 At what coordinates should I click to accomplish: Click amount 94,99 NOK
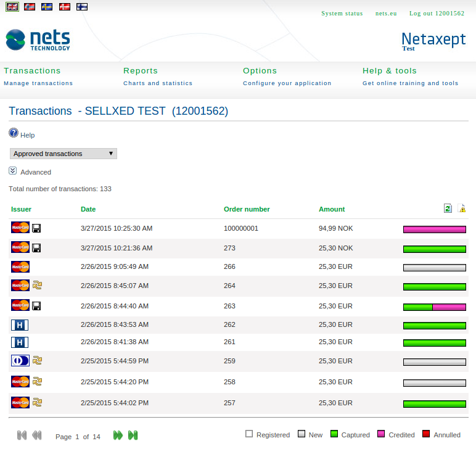click(336, 228)
